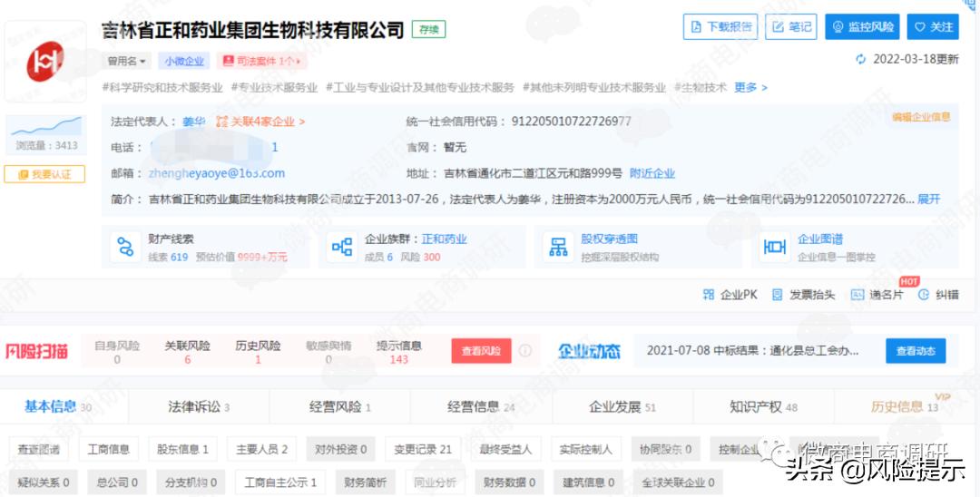Open the 司法案件 1个 tag
The width and height of the screenshot is (980, 497).
click(x=262, y=61)
